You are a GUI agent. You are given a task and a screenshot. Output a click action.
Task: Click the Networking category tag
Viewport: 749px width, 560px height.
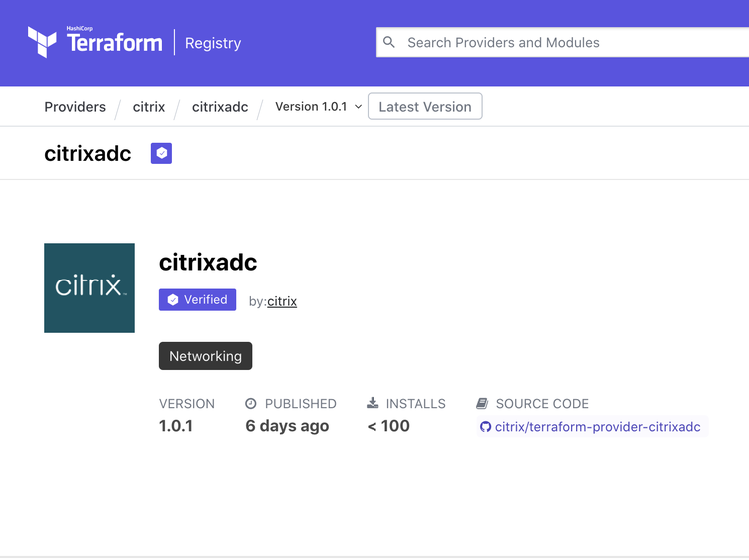(x=206, y=356)
